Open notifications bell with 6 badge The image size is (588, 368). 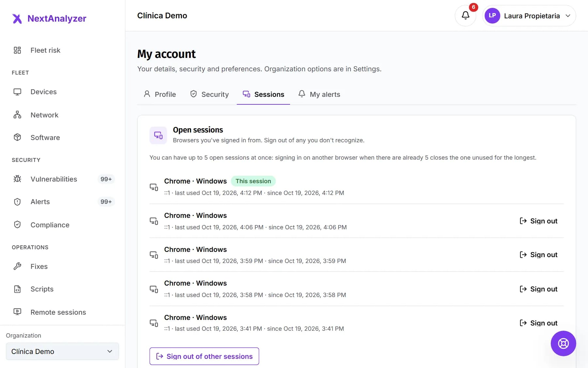465,15
